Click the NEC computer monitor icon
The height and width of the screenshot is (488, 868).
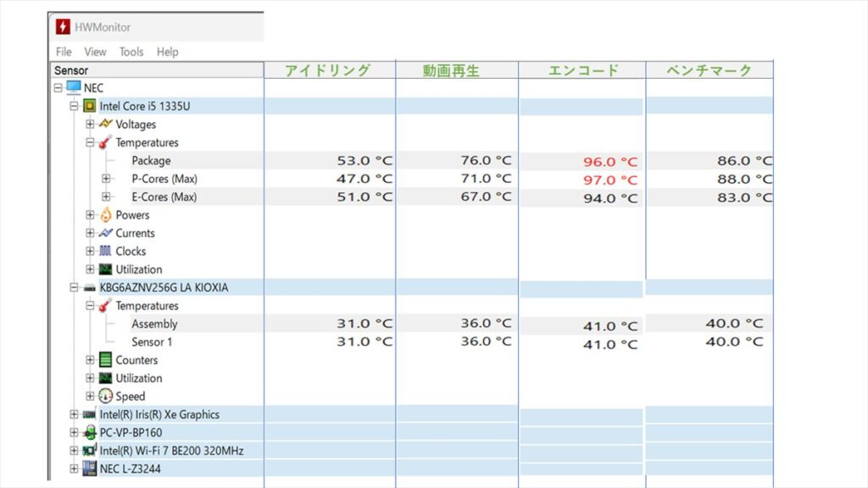click(x=74, y=88)
